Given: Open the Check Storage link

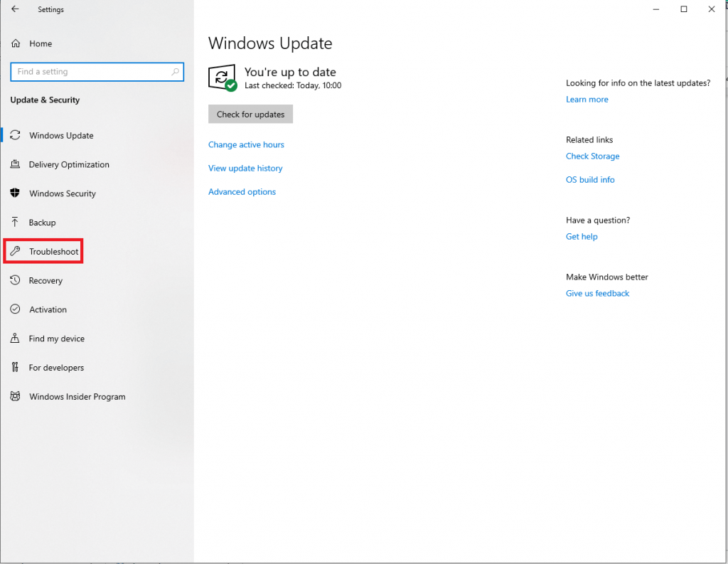Looking at the screenshot, I should 592,156.
